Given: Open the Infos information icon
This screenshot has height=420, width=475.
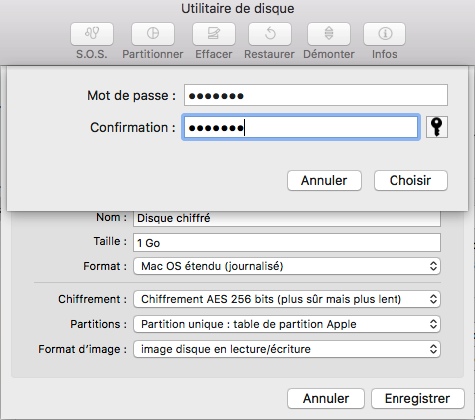Looking at the screenshot, I should tap(385, 34).
